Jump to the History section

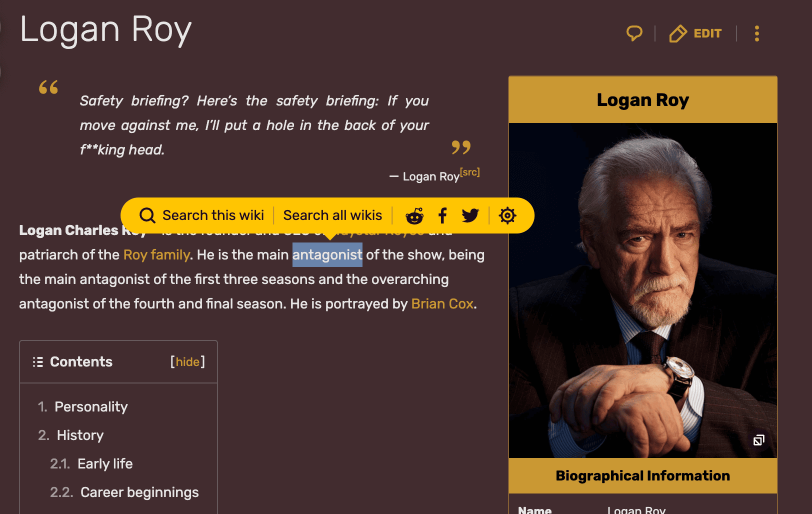(80, 435)
